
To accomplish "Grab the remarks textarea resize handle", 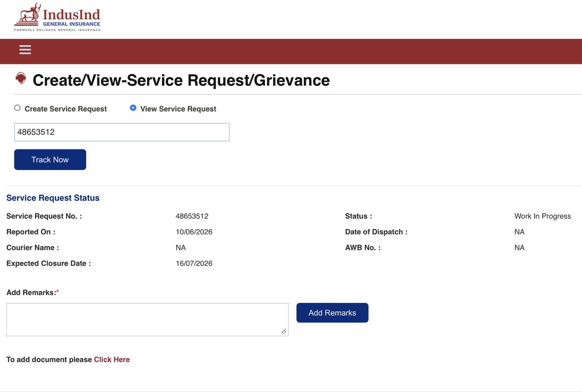I will click(284, 331).
